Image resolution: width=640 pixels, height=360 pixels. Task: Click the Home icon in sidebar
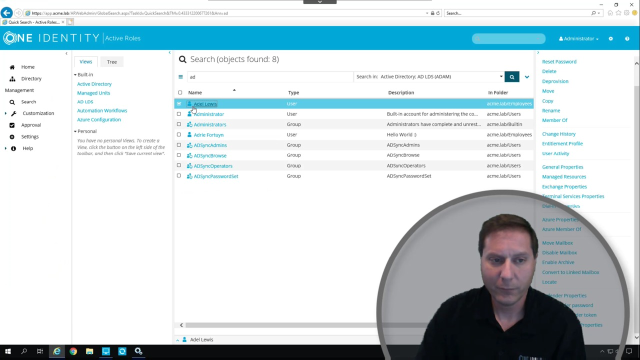click(12, 67)
